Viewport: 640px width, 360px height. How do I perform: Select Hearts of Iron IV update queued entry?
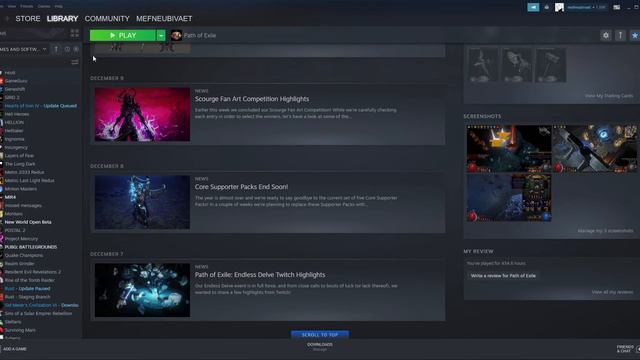pos(40,106)
